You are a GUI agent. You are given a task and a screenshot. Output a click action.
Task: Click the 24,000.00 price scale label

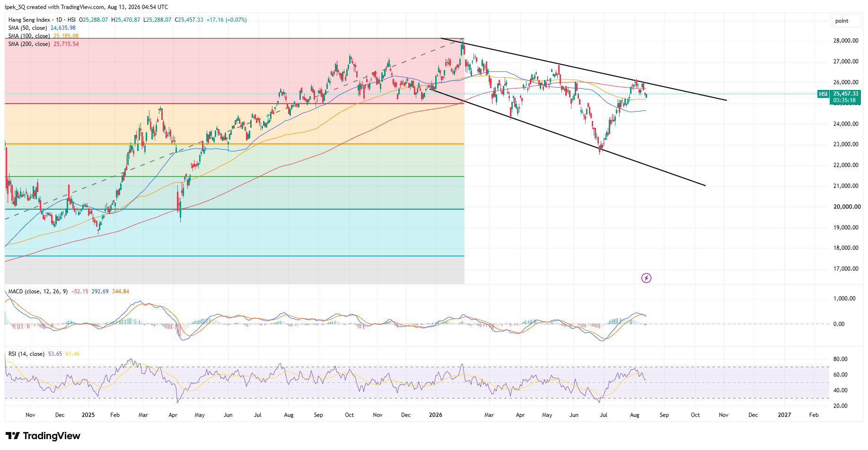[846, 124]
